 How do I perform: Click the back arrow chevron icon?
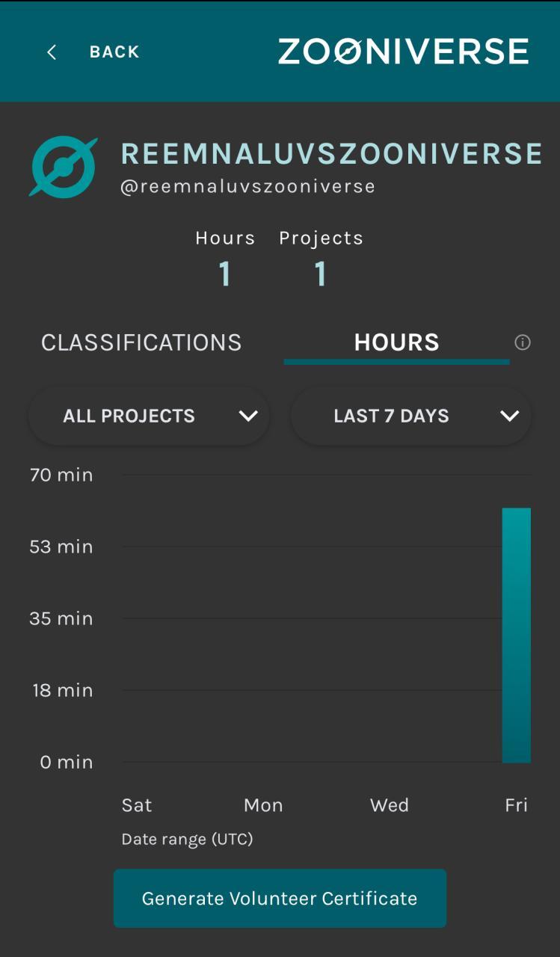pyautogui.click(x=52, y=52)
